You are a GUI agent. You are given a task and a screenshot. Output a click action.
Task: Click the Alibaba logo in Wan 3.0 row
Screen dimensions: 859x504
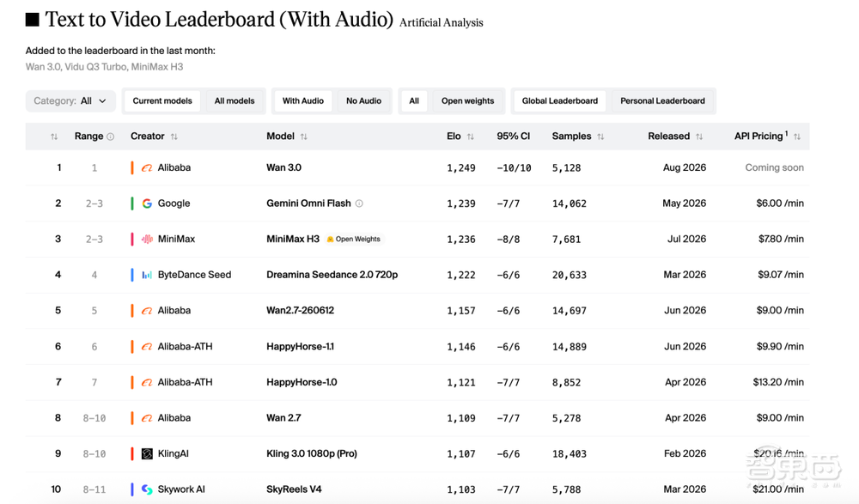pos(147,167)
